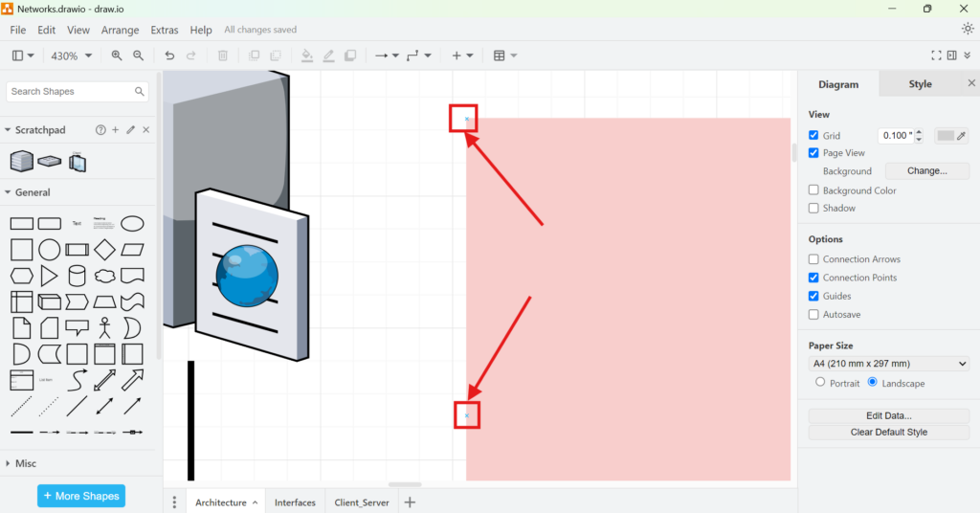Open the A4 paper size dropdown
This screenshot has height=513, width=980.
888,364
